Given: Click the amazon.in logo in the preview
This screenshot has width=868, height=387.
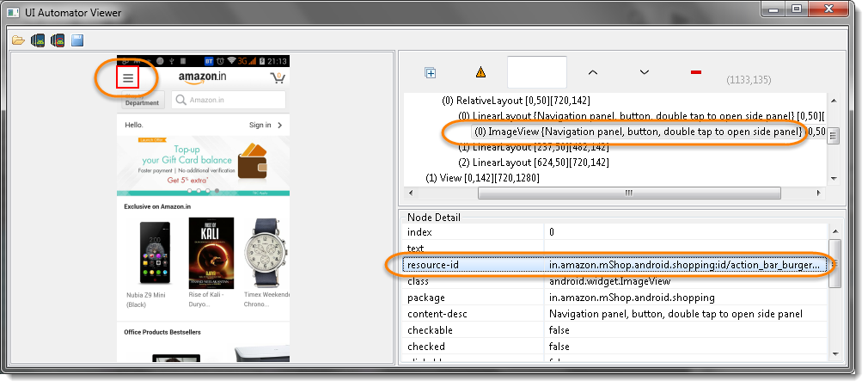Looking at the screenshot, I should (x=202, y=77).
